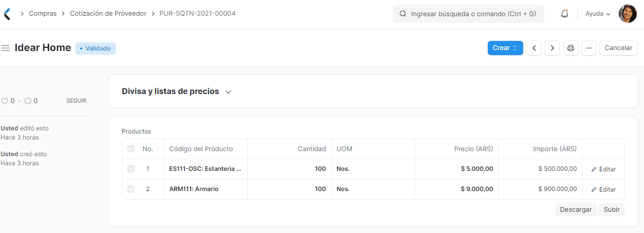Click the comment bubble icon

[x=28, y=101]
